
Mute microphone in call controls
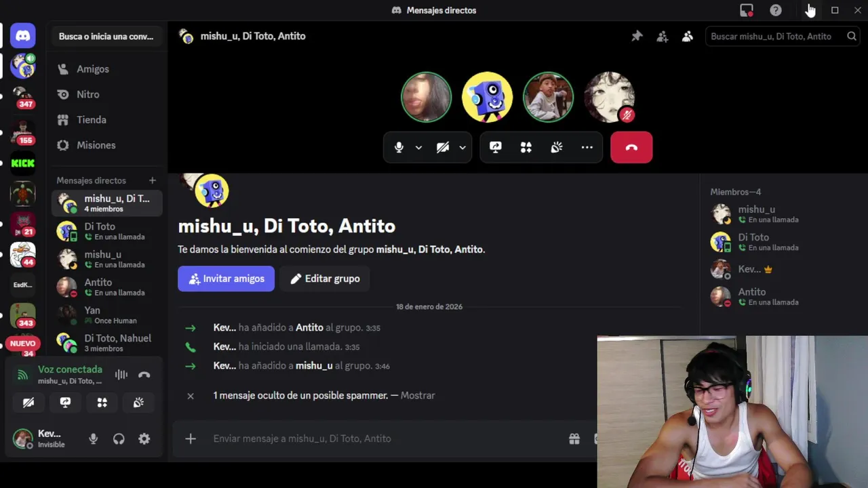tap(399, 147)
